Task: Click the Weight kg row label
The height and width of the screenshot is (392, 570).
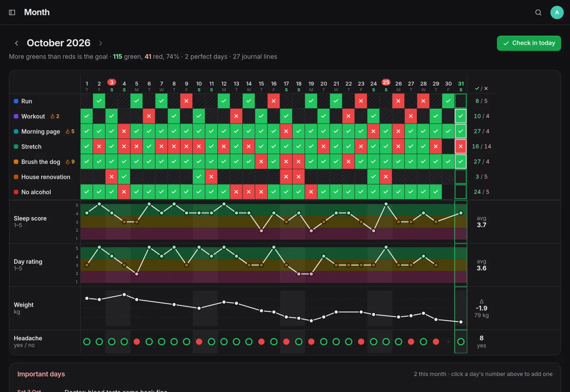Action: 24,308
